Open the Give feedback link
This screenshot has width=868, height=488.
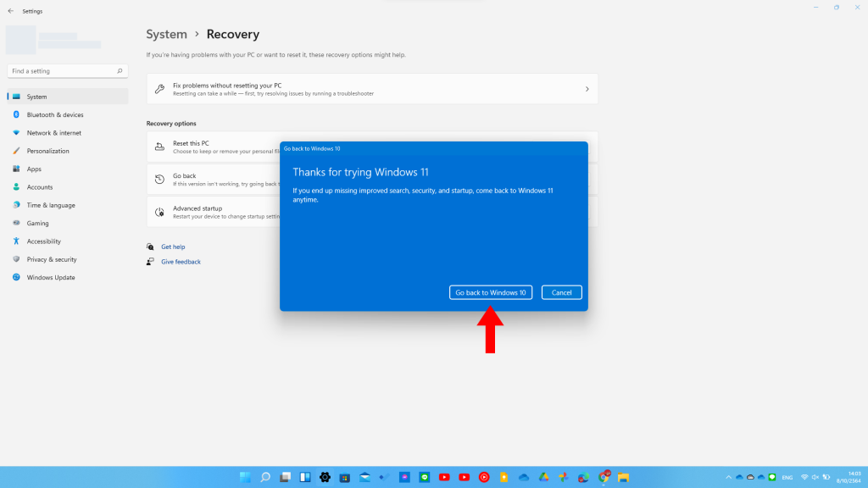[181, 262]
